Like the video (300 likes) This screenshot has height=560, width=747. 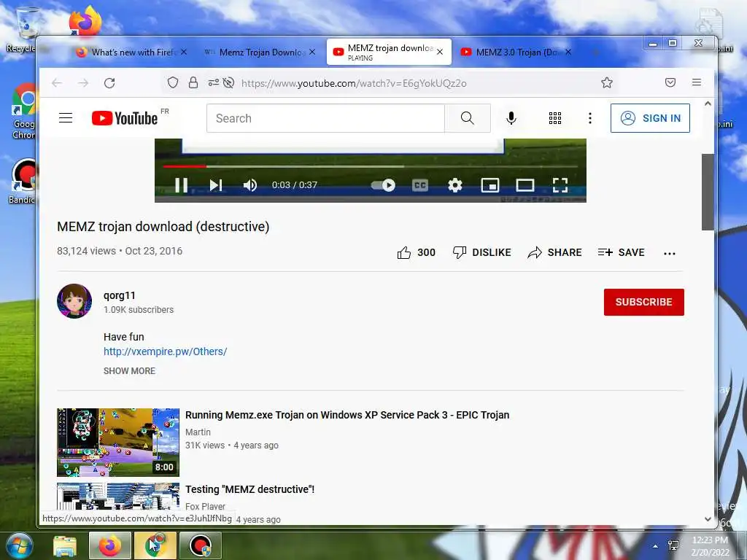[x=417, y=252]
